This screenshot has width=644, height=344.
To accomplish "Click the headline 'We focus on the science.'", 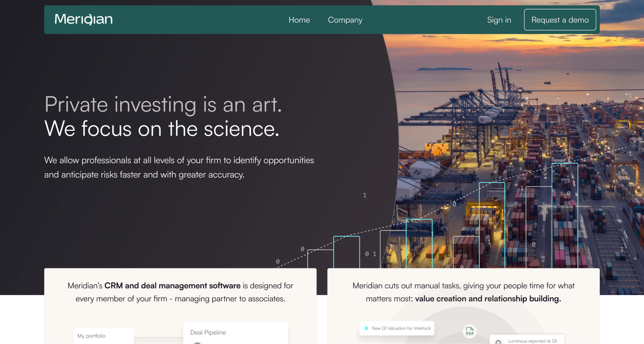I will 162,129.
